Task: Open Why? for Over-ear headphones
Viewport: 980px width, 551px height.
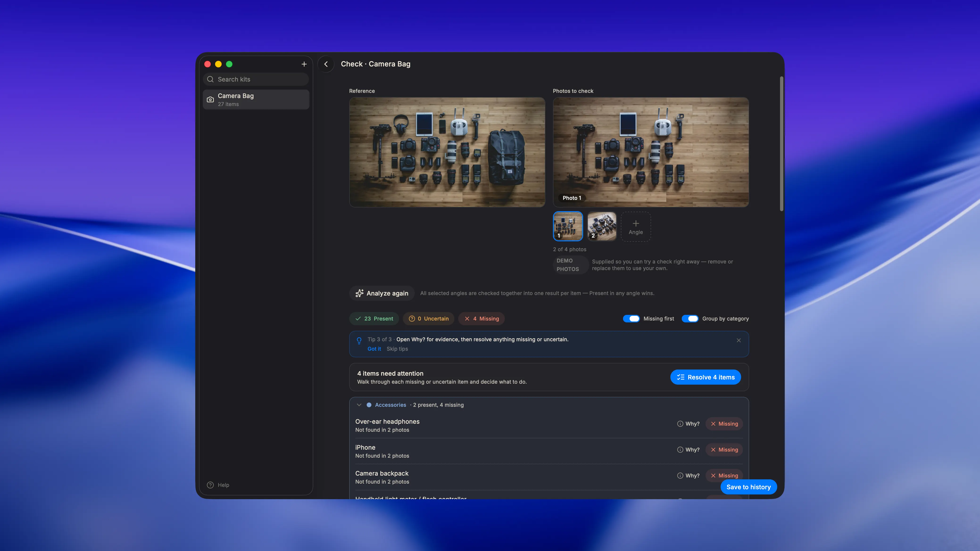Action: [688, 424]
